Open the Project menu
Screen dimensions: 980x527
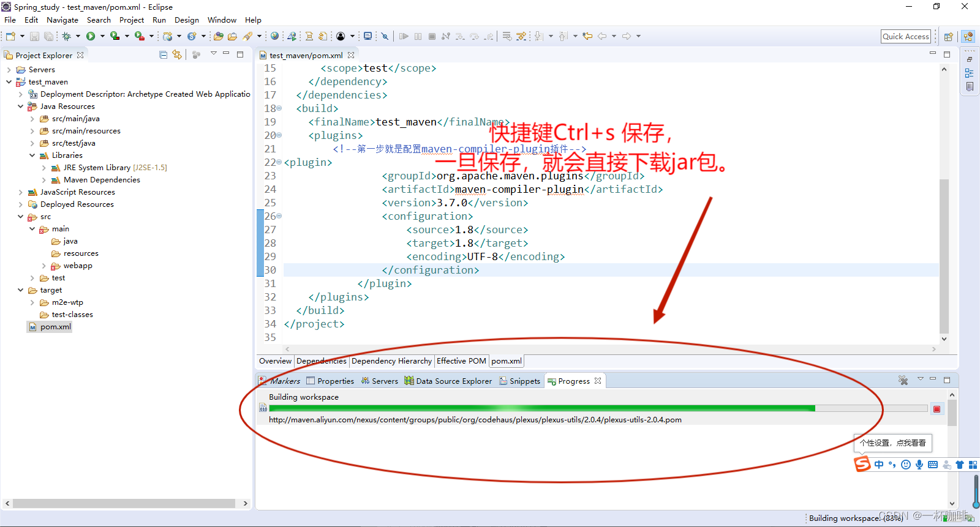click(x=132, y=20)
